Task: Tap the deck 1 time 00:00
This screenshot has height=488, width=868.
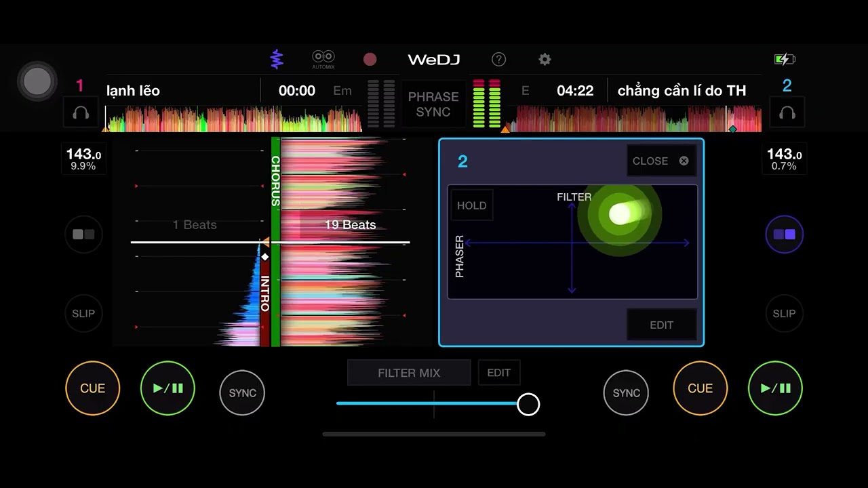Action: coord(297,91)
